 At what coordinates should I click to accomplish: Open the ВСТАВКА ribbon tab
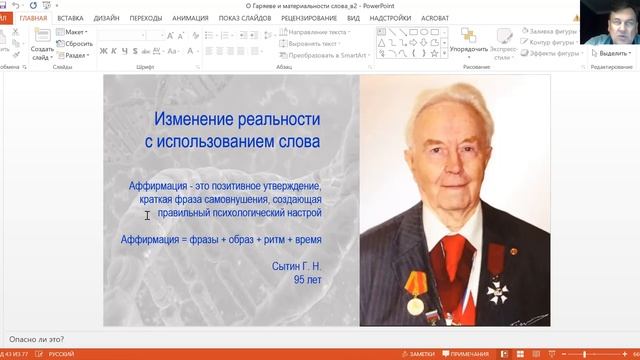[70, 18]
